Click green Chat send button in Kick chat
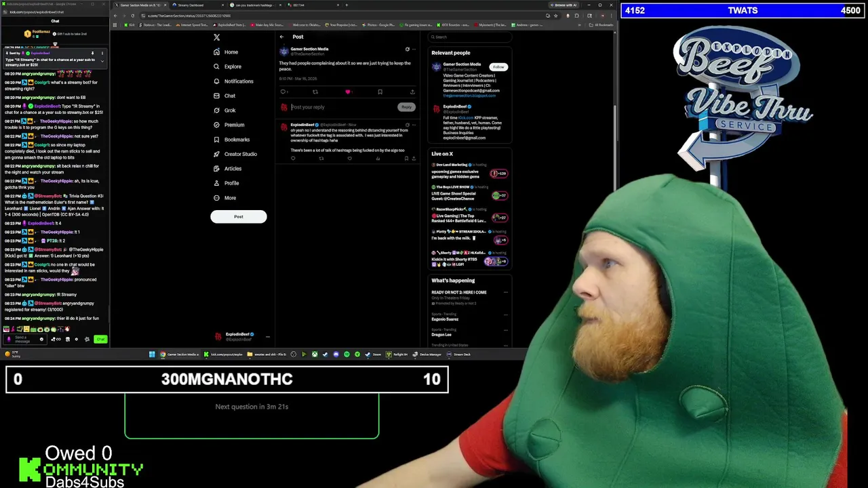 tap(100, 339)
